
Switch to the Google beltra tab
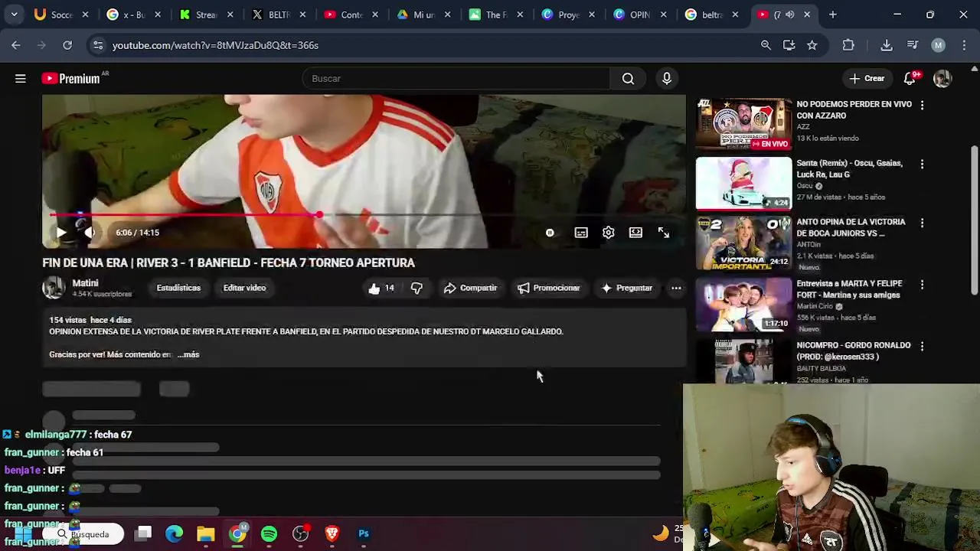coord(712,15)
